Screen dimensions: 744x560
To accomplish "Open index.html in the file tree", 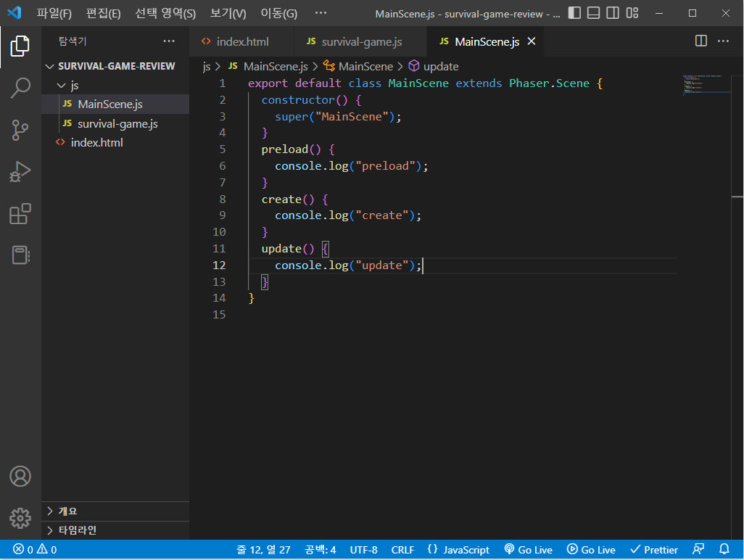I will pos(115,143).
